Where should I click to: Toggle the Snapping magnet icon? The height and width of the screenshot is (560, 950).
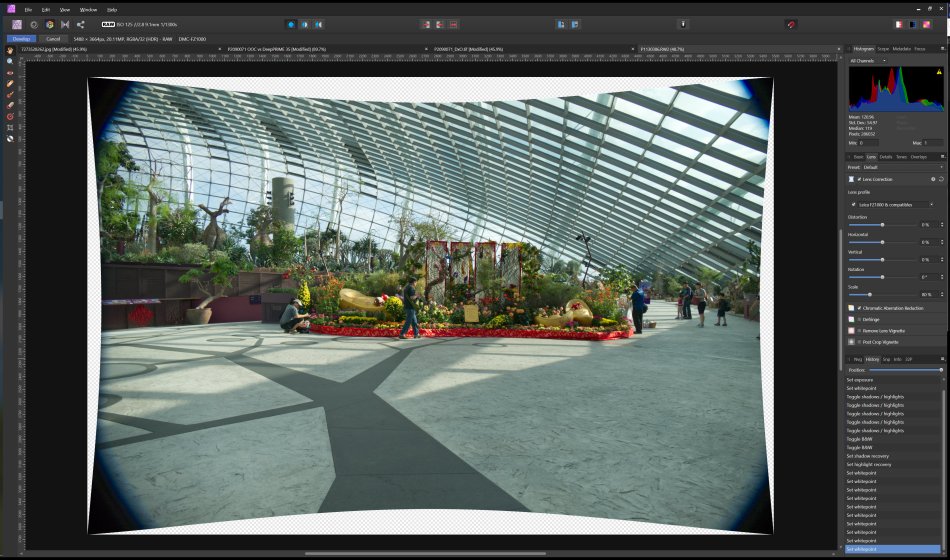click(791, 24)
